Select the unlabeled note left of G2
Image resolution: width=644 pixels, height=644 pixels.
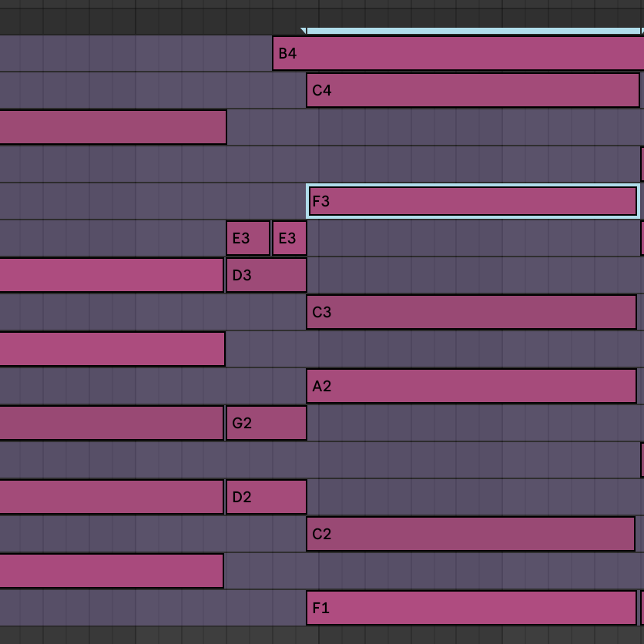point(112,423)
